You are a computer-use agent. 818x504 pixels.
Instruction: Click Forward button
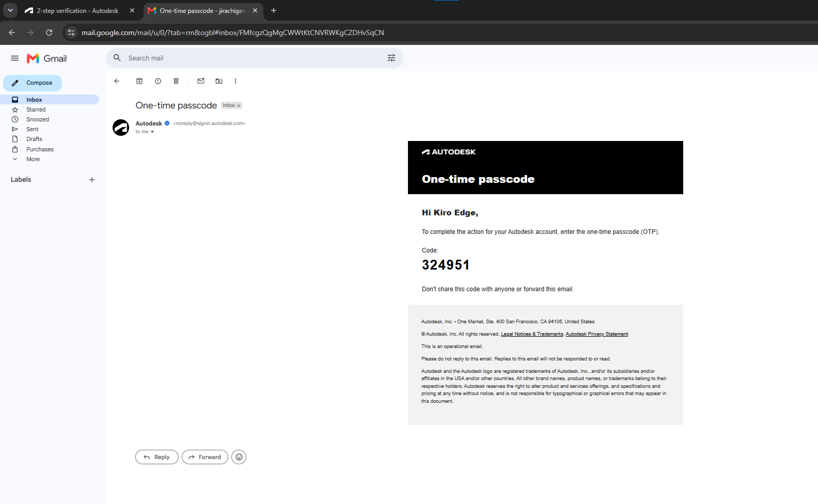point(205,457)
